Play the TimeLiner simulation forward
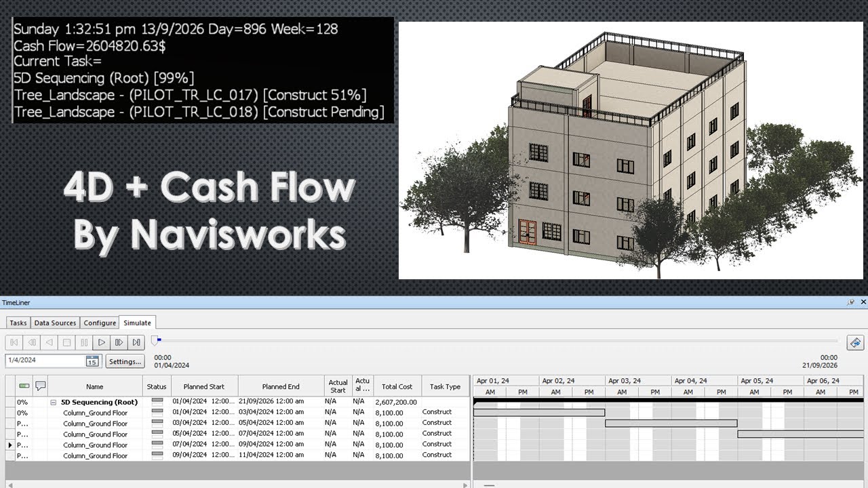The height and width of the screenshot is (488, 868). (x=102, y=342)
